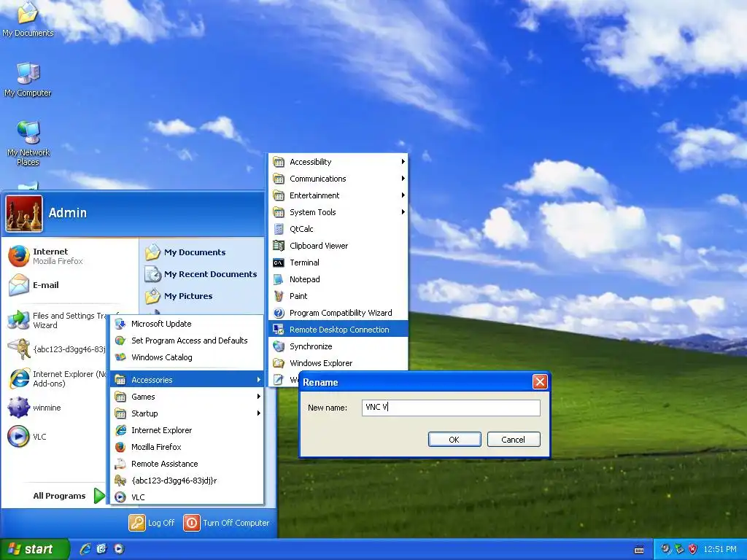Click Turn Off Computer button
Screen dimensions: 747x560
[227, 523]
